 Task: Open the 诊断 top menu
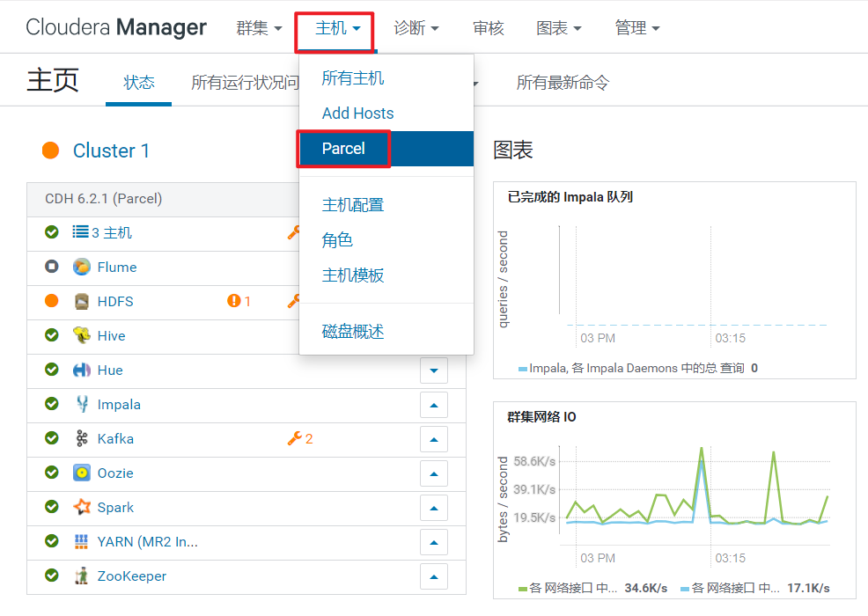[416, 27]
